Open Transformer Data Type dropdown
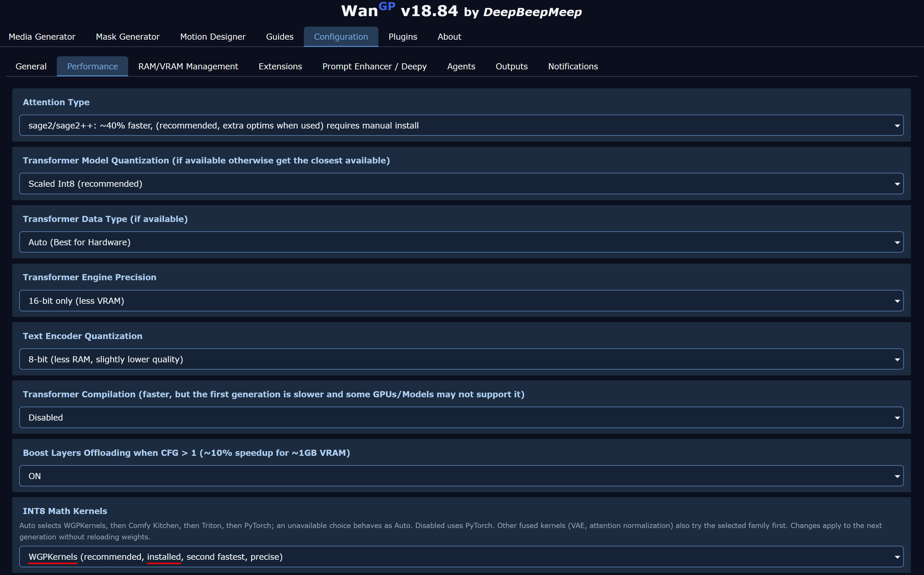The image size is (924, 575). 461,242
